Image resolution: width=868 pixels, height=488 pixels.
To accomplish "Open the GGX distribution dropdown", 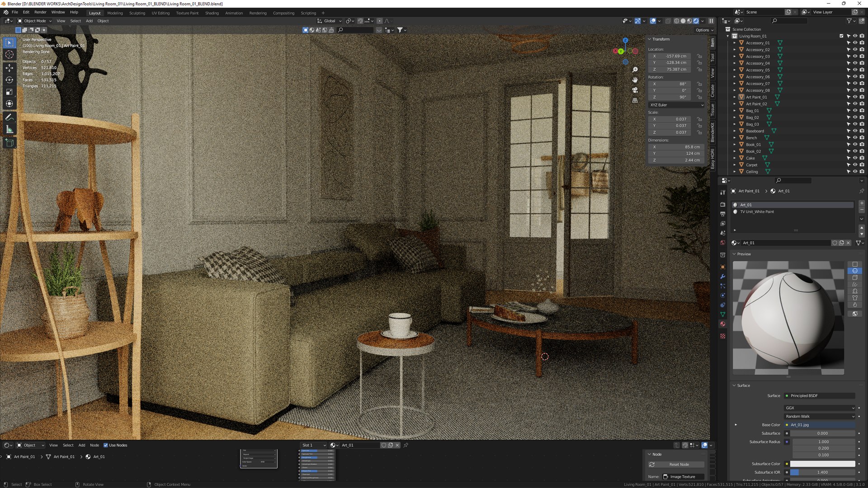I will pos(820,408).
